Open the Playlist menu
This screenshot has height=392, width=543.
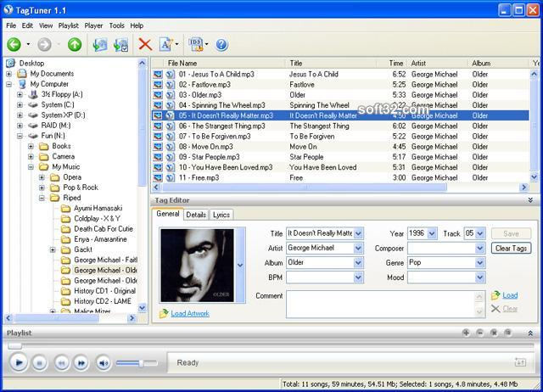68,25
